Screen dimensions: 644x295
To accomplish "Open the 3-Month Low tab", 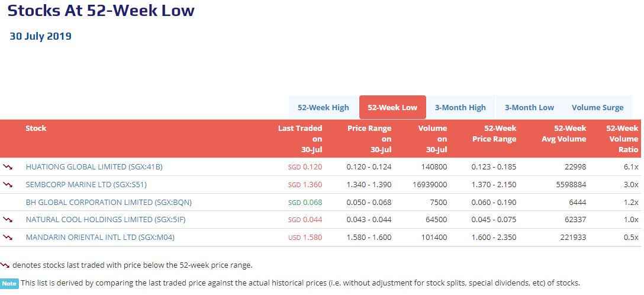I will (529, 108).
